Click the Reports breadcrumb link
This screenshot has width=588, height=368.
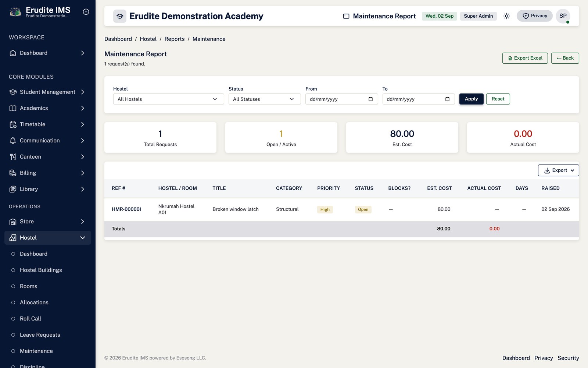tap(175, 39)
